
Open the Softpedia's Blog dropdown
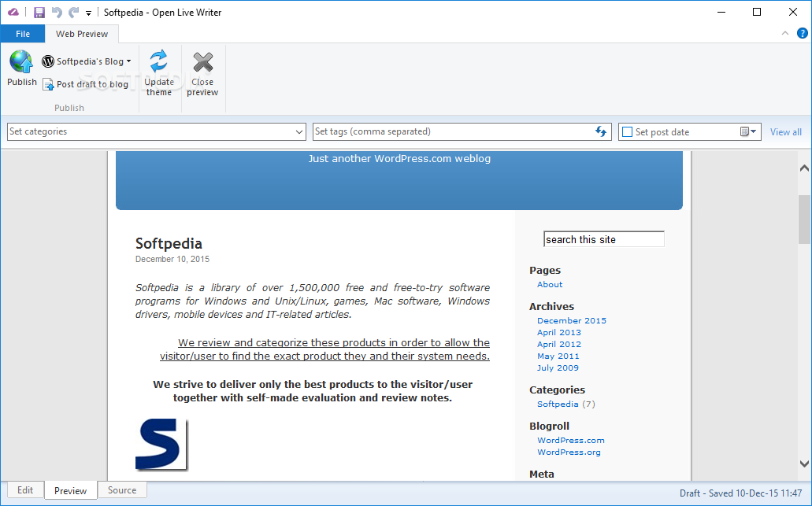[128, 61]
